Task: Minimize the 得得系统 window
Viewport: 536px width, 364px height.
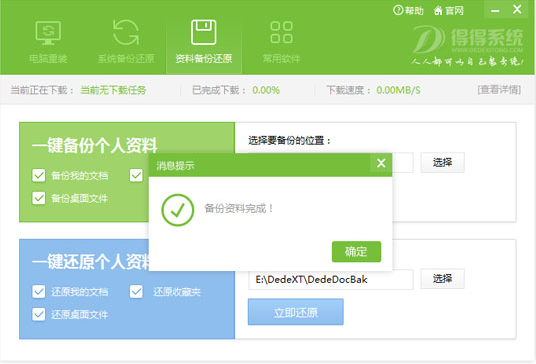Action: tap(495, 10)
